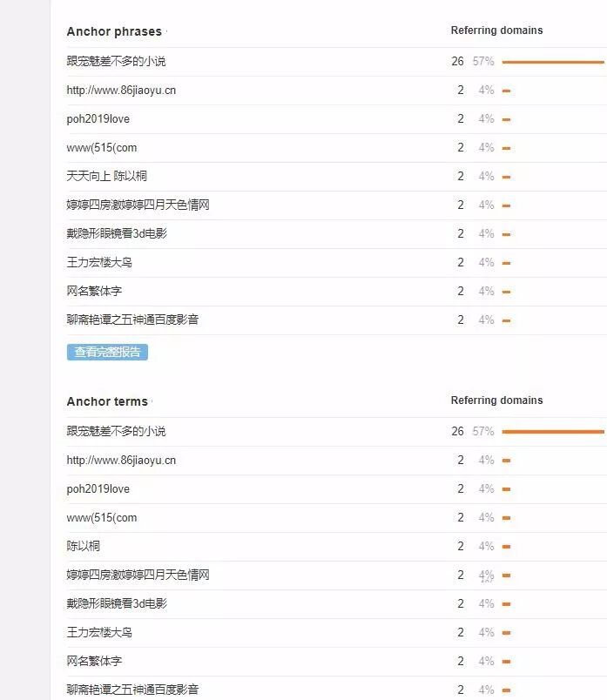Image resolution: width=607 pixels, height=700 pixels.
Task: Click Referring domains header above Anchor phrases
Action: pyautogui.click(x=496, y=30)
